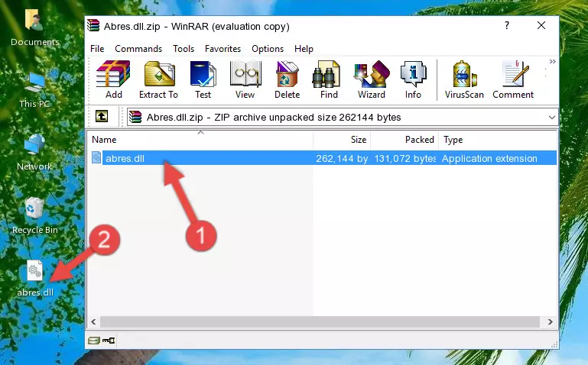Select the Recycle Bin desktop icon
Screen dimensions: 588x365
34,216
